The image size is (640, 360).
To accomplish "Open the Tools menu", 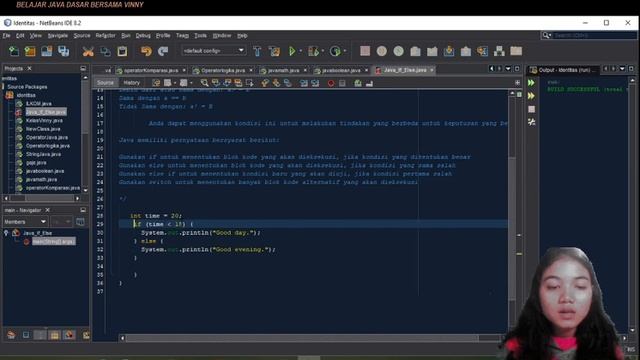I will (x=200, y=36).
